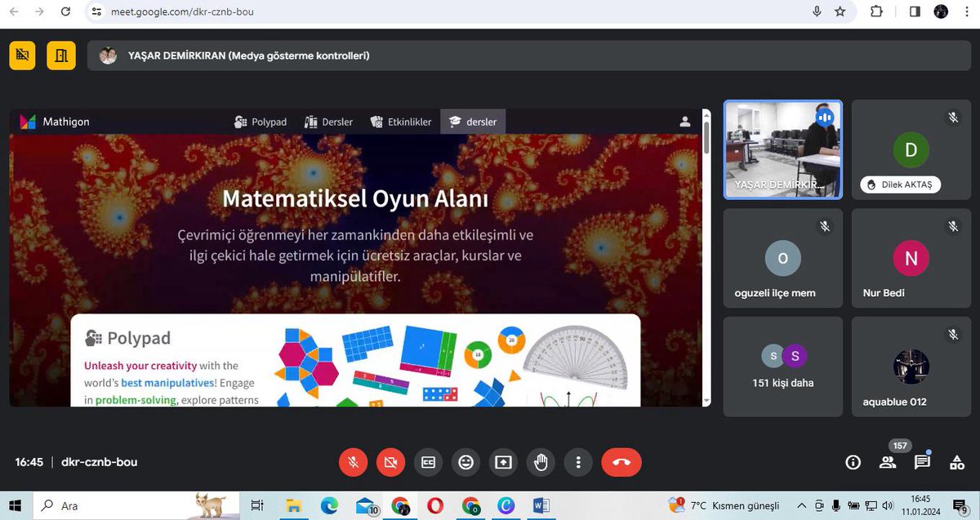Screen dimensions: 980x520
Task: Reload the page in Chrome
Action: click(67, 11)
